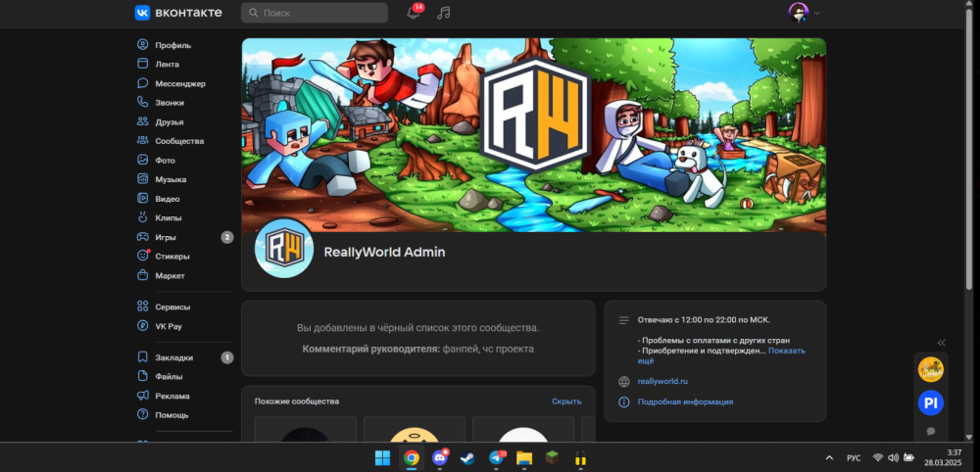Open Steam from the taskbar
Image resolution: width=980 pixels, height=472 pixels.
[x=466, y=457]
